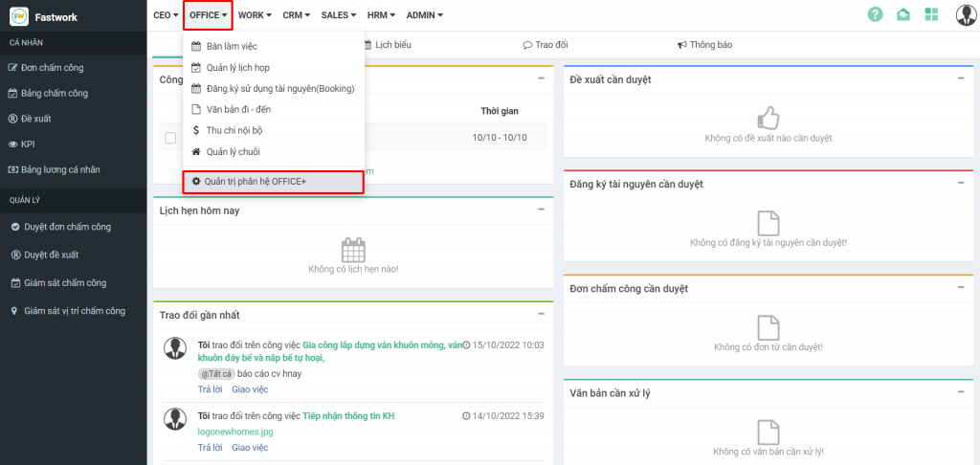The width and height of the screenshot is (980, 465).
Task: Tick the checkbox in the task row
Action: [x=170, y=138]
